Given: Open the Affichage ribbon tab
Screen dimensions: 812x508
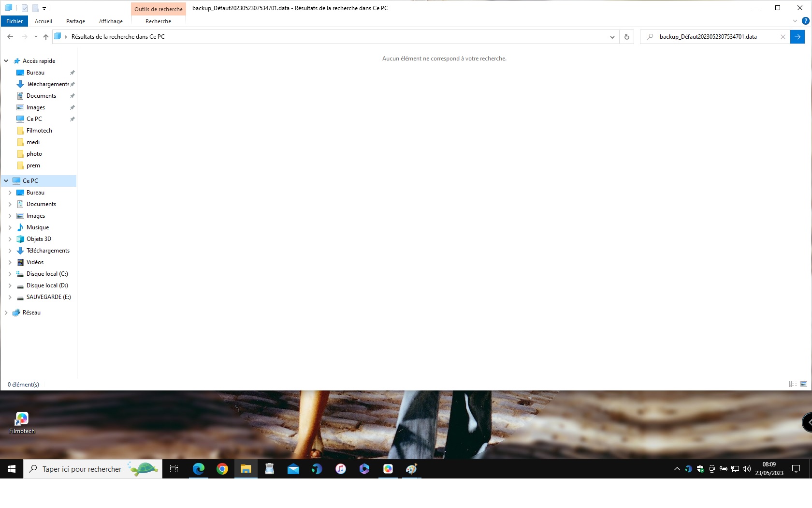Looking at the screenshot, I should coord(111,21).
